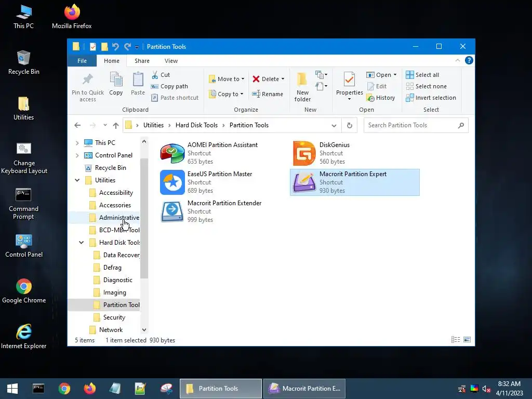Select Command Prompt desktop icon
532x399 pixels.
point(23,204)
